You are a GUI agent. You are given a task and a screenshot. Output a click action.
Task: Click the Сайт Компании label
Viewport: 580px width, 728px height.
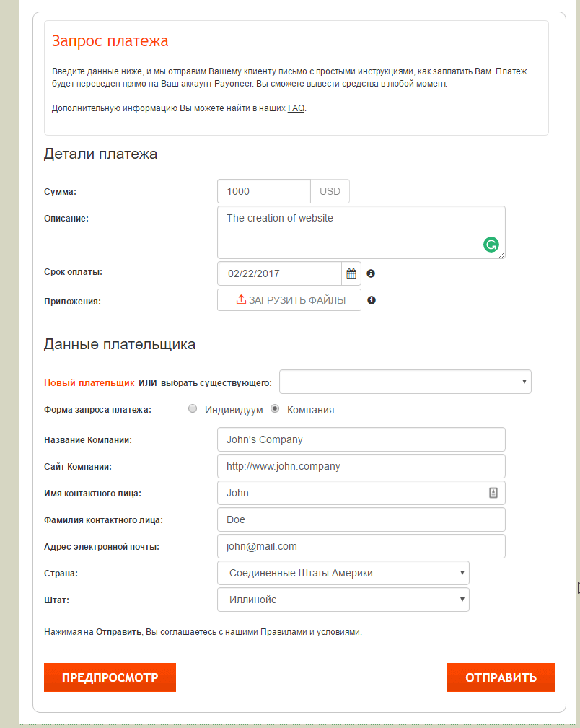coord(78,467)
